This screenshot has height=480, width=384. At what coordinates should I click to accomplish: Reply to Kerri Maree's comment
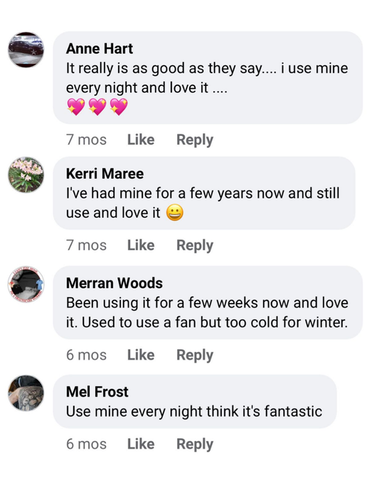[x=195, y=246]
